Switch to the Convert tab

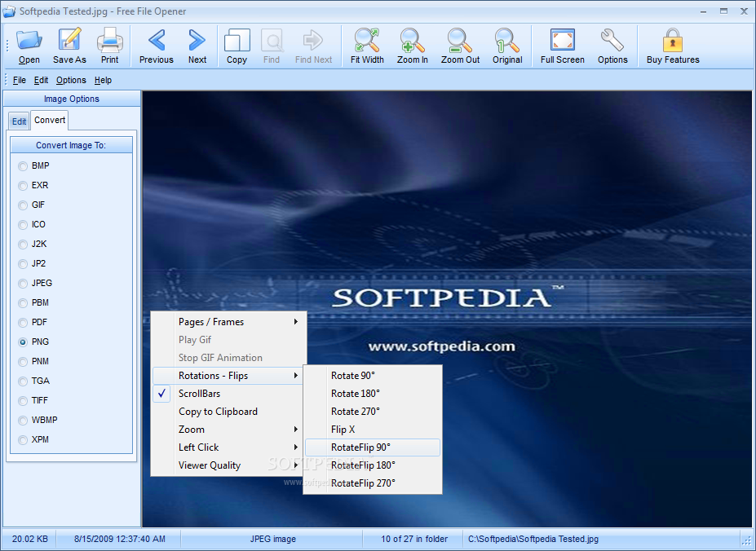(50, 120)
